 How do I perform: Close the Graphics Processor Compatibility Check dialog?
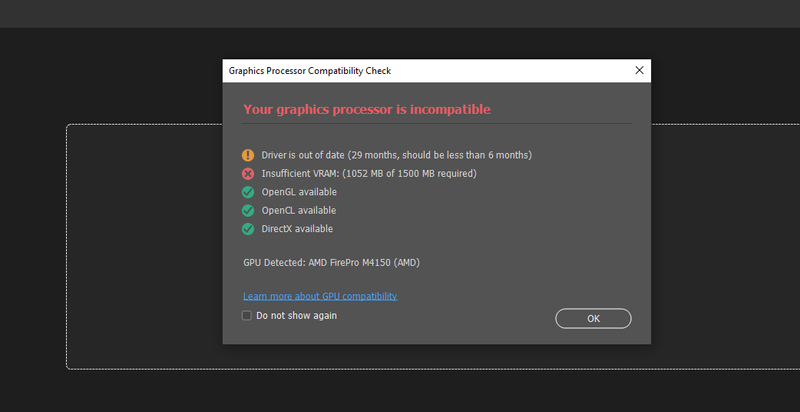coord(639,71)
